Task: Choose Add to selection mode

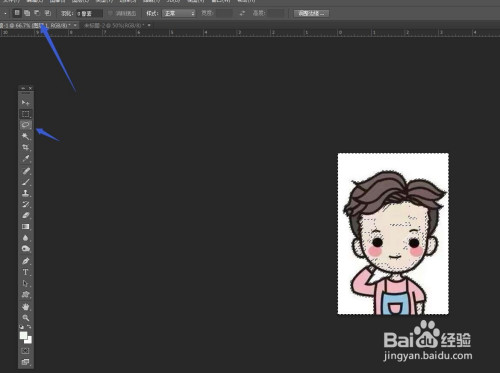Action: coord(27,13)
